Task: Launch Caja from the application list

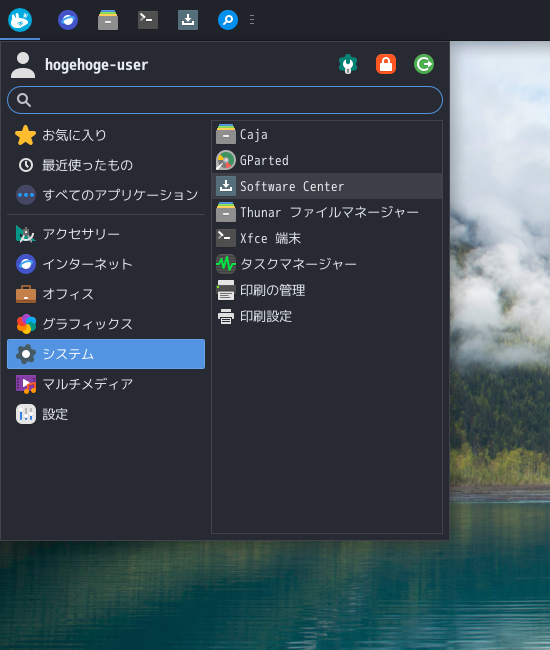Action: [x=327, y=134]
